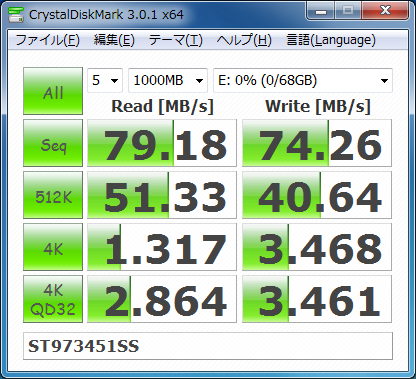The width and height of the screenshot is (416, 379).
Task: Open the test size dropdown showing 1000MB
Action: click(168, 80)
